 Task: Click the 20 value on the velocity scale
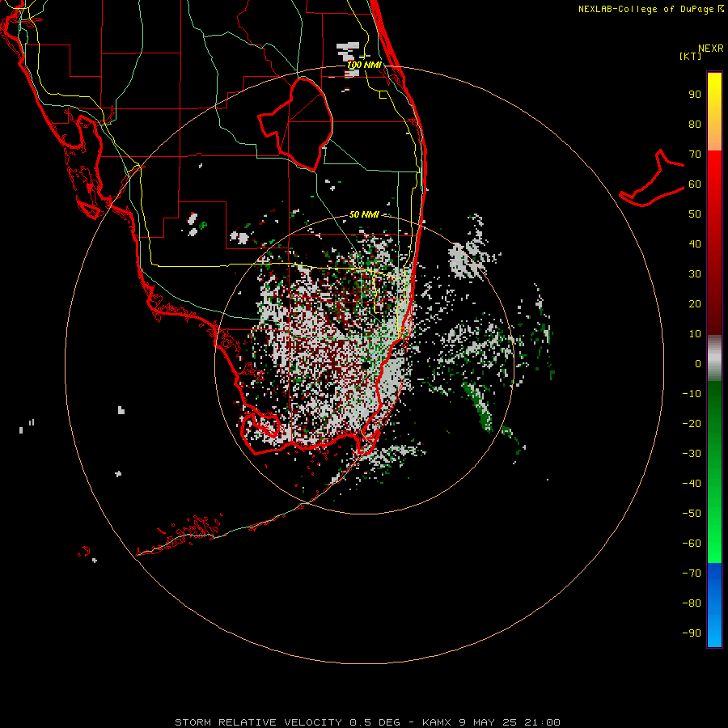pos(695,304)
